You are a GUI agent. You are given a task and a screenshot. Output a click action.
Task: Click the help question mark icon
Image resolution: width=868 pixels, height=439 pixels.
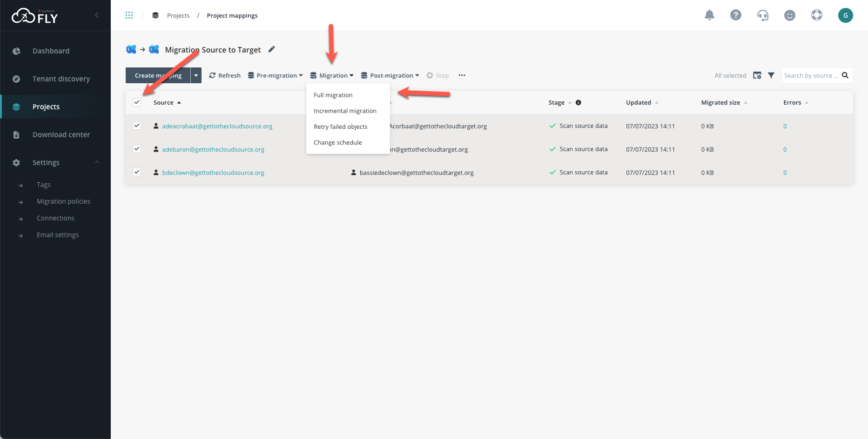pyautogui.click(x=736, y=15)
